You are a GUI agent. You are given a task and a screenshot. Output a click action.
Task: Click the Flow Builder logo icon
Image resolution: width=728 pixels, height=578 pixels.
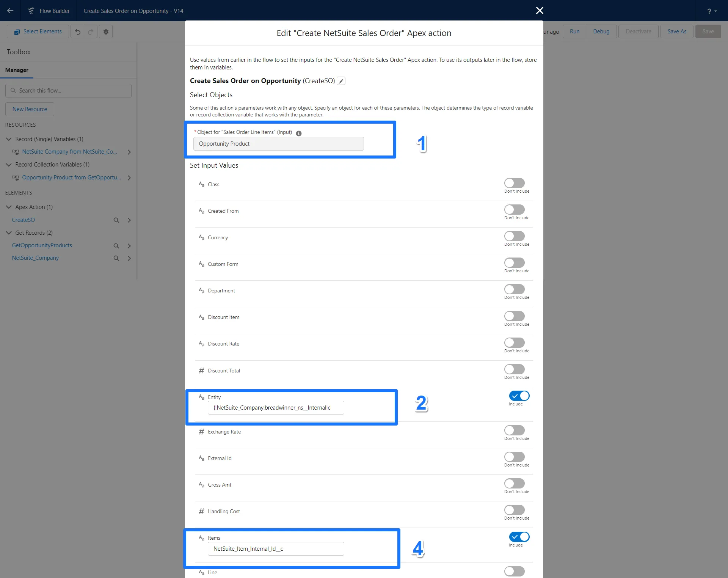31,11
